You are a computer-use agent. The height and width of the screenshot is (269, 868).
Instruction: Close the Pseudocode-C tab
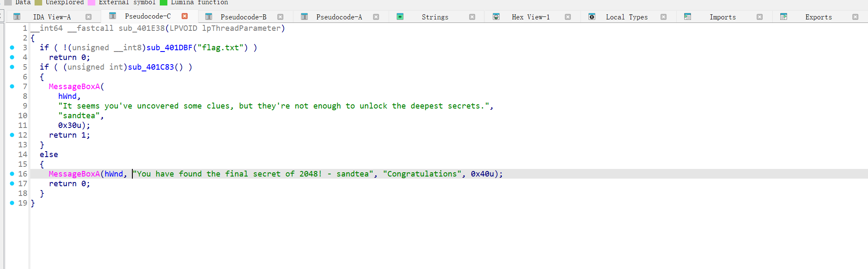pos(185,16)
